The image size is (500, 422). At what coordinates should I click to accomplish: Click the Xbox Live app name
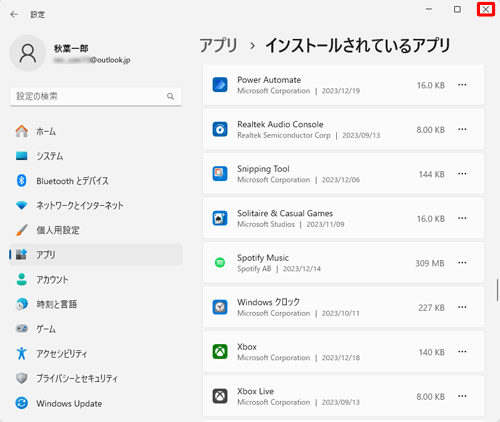point(256,391)
